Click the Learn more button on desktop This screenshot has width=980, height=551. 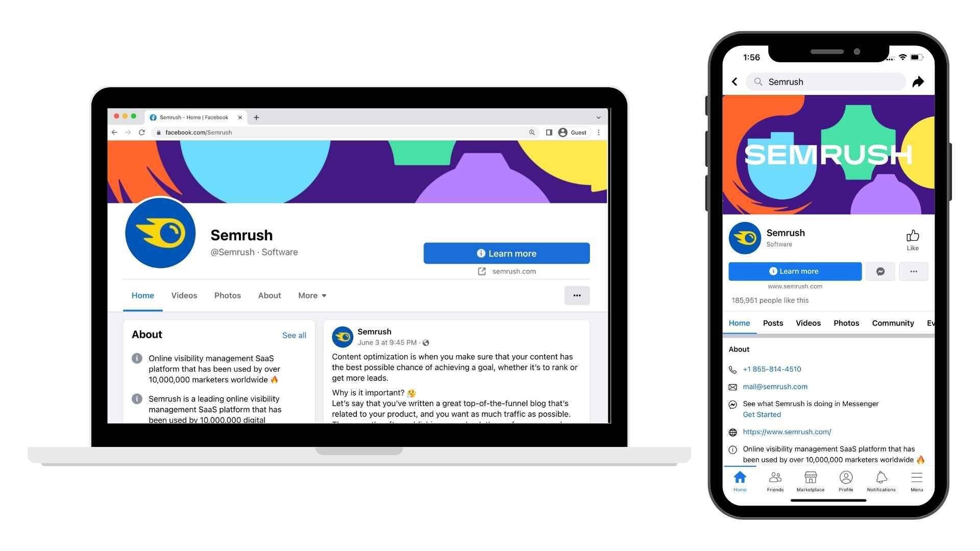point(506,253)
